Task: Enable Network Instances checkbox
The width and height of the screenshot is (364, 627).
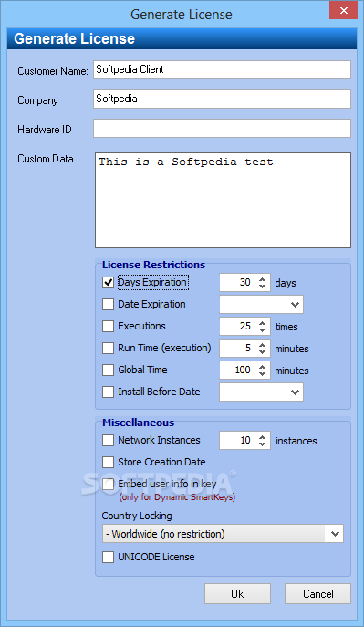Action: (108, 441)
